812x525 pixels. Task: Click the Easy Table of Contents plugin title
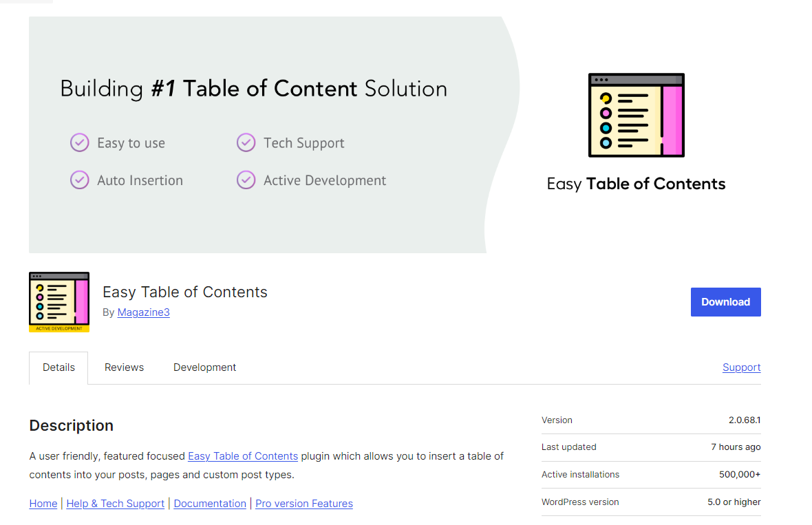(x=185, y=292)
